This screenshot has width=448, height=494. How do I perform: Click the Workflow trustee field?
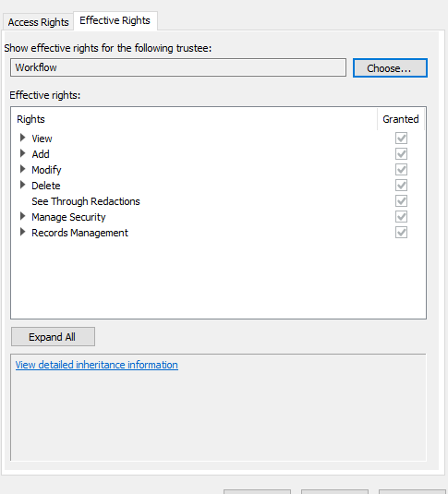(178, 67)
